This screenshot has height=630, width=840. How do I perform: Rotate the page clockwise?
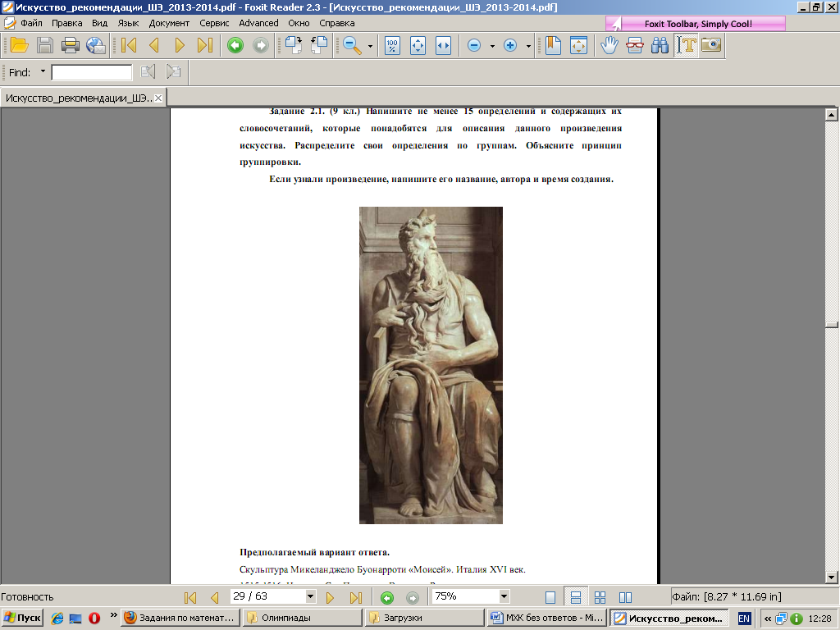294,46
